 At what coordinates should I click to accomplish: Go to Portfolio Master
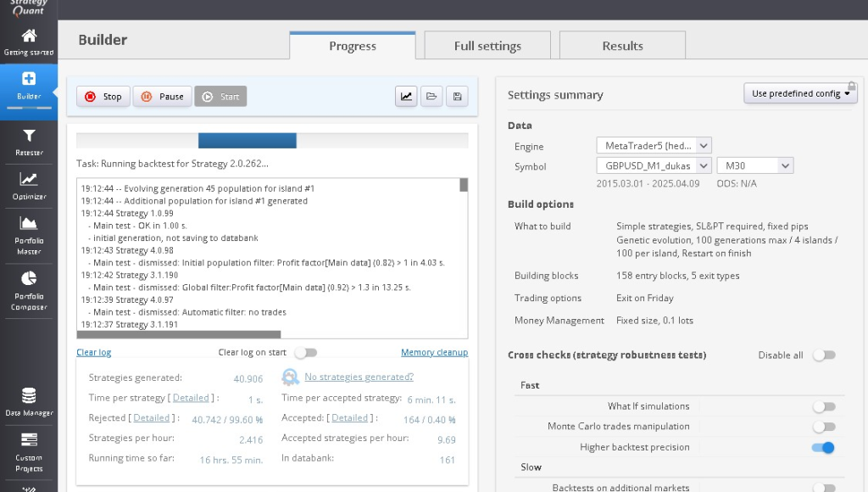point(29,232)
